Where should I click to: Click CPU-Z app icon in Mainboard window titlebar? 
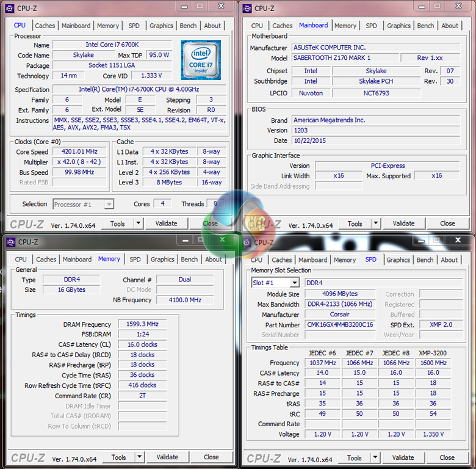point(247,9)
